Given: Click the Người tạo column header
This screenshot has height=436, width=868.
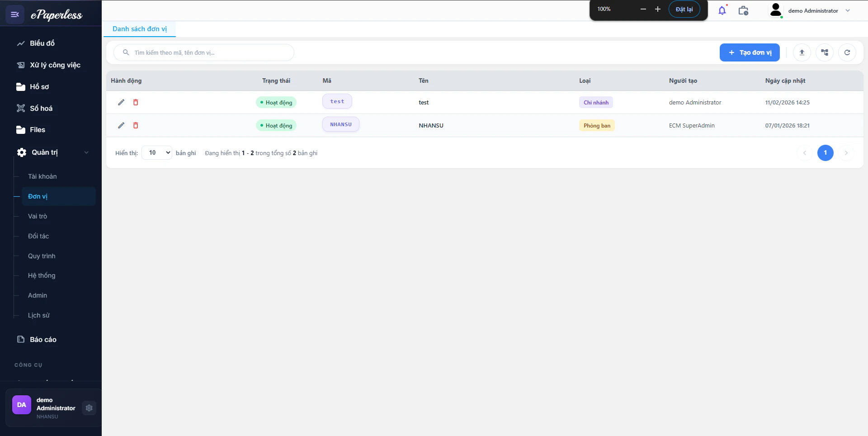Looking at the screenshot, I should [683, 81].
